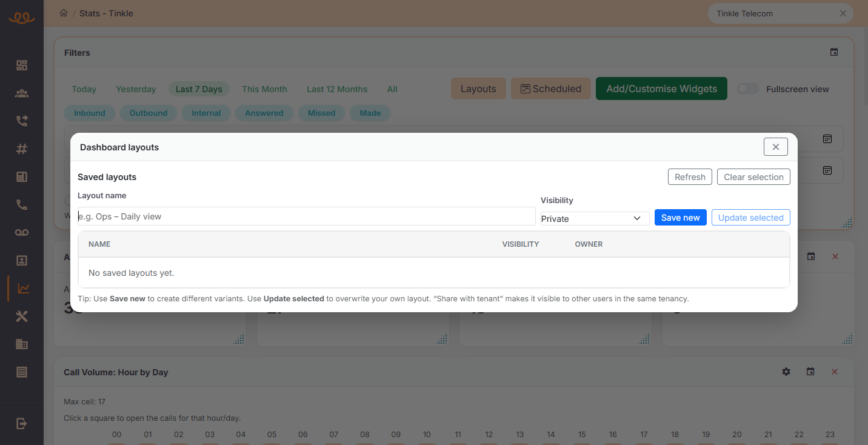Screen dimensions: 868x445
Task: Click the Layout name input field
Action: (x=306, y=216)
